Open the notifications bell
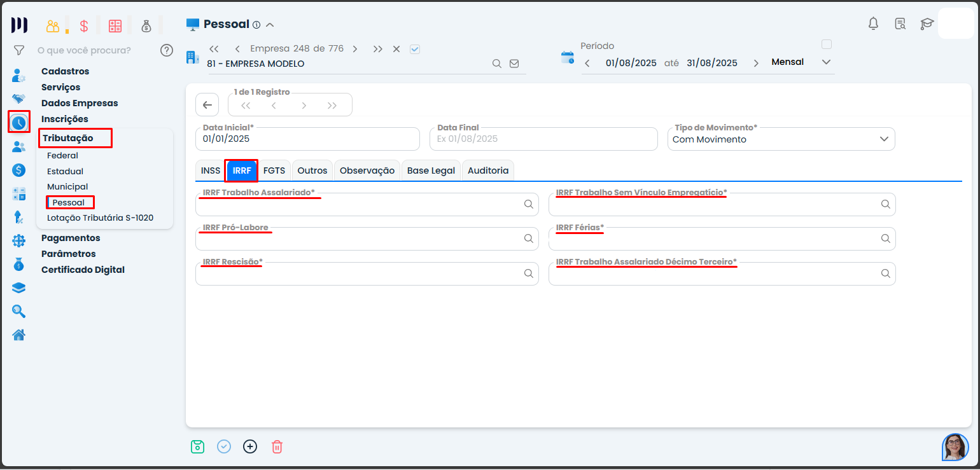The width and height of the screenshot is (980, 470). pyautogui.click(x=873, y=24)
